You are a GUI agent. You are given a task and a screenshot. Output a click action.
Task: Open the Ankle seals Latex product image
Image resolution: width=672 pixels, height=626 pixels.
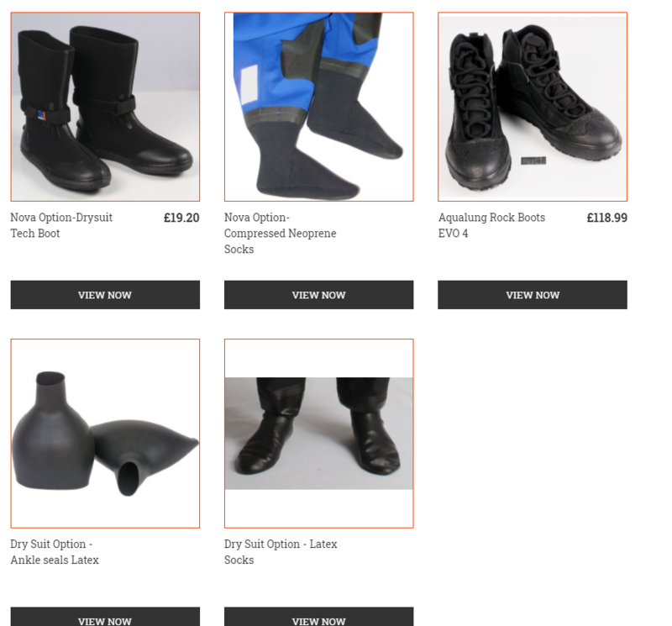(105, 434)
